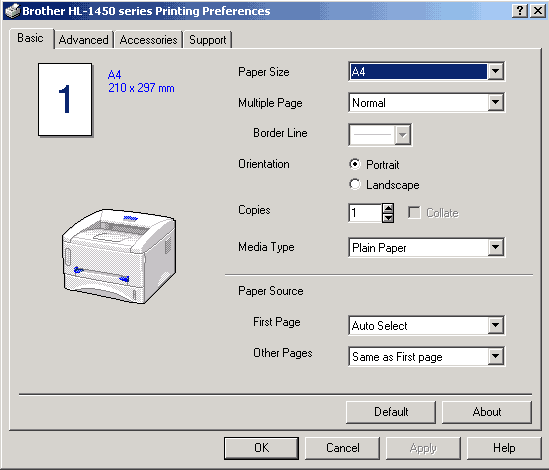549x470 pixels.
Task: Expand the Multiple Page dropdown
Action: [495, 102]
